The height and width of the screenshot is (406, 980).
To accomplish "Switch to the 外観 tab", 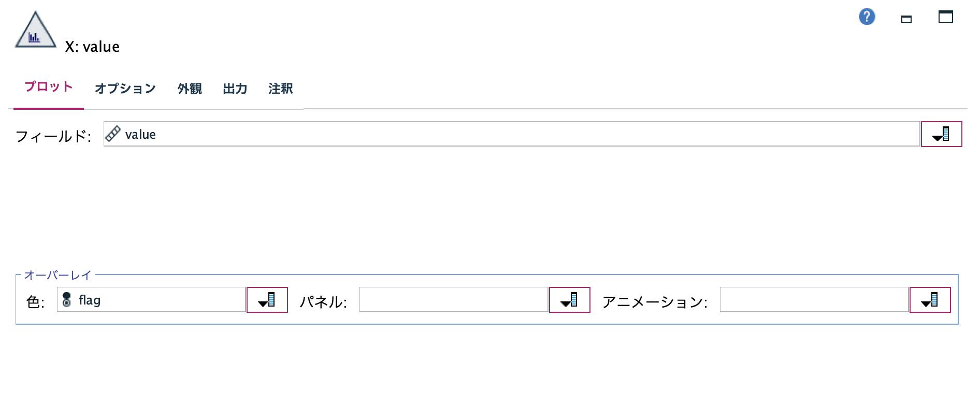I will click(190, 89).
